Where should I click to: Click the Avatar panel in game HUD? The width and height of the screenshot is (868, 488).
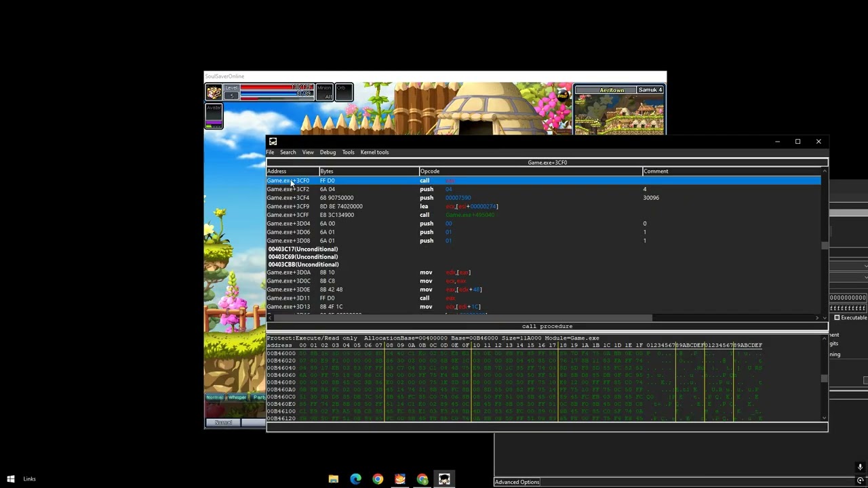[214, 116]
